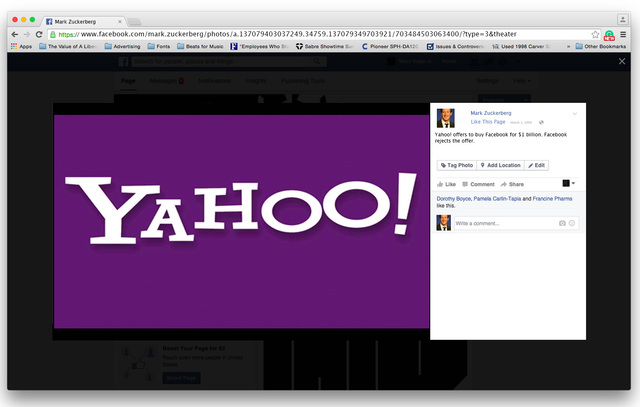Expand the post options chevron at top right
The height and width of the screenshot is (407, 640).
pos(575,113)
